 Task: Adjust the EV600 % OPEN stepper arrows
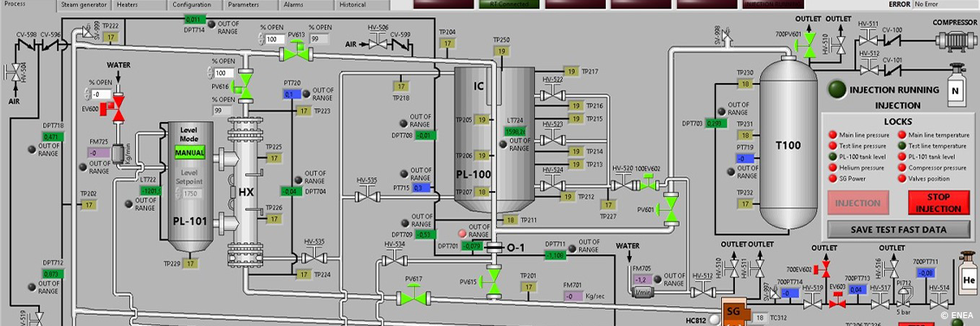pos(87,94)
